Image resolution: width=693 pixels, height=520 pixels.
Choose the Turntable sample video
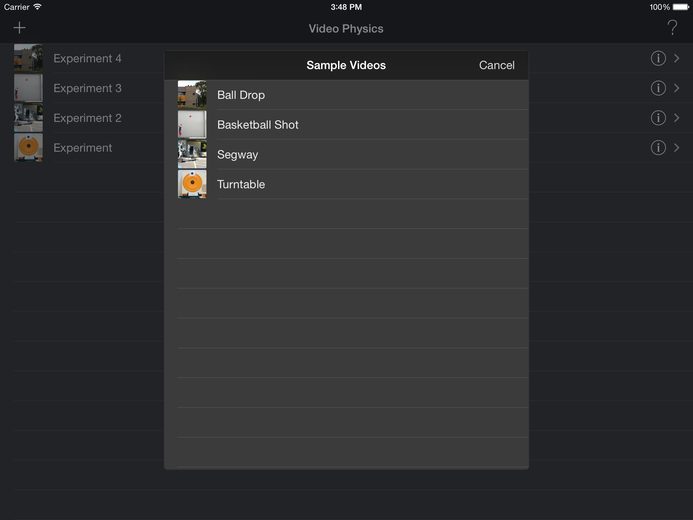tap(346, 184)
